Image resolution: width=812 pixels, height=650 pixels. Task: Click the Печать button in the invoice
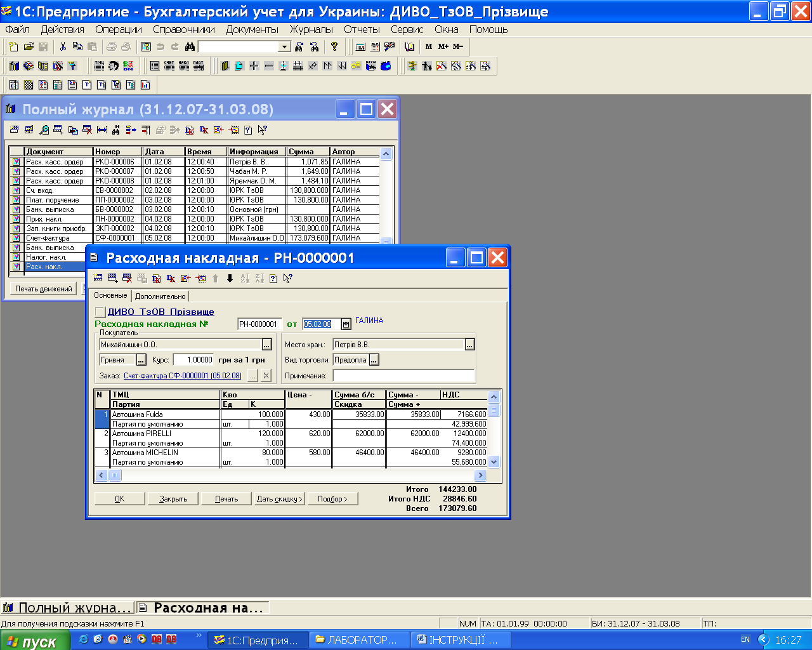[x=226, y=499]
